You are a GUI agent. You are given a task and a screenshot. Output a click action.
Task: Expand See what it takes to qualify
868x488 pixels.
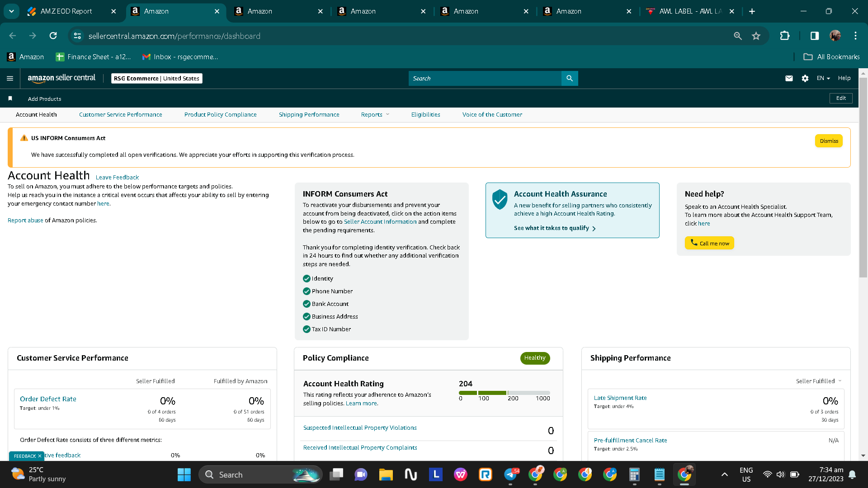(555, 228)
